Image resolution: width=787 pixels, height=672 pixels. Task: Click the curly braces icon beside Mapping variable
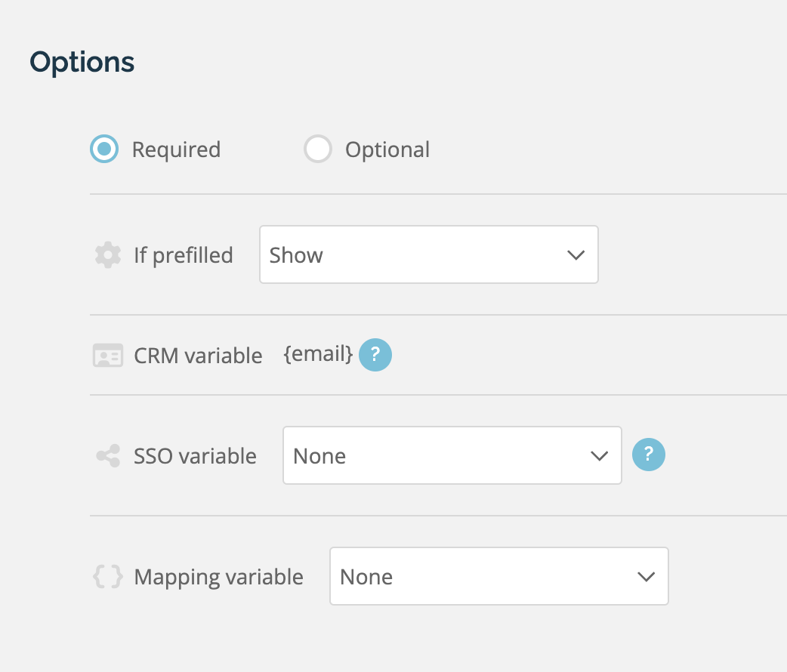[107, 576]
